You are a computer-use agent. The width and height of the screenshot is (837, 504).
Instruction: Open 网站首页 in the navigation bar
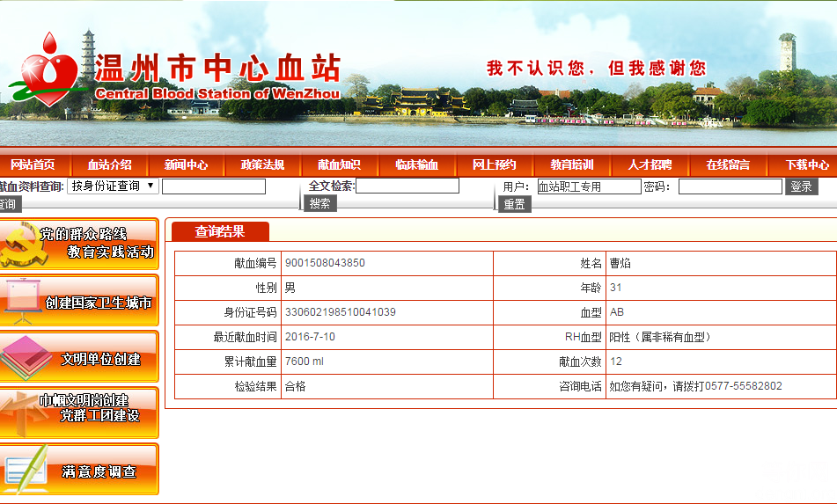click(32, 164)
